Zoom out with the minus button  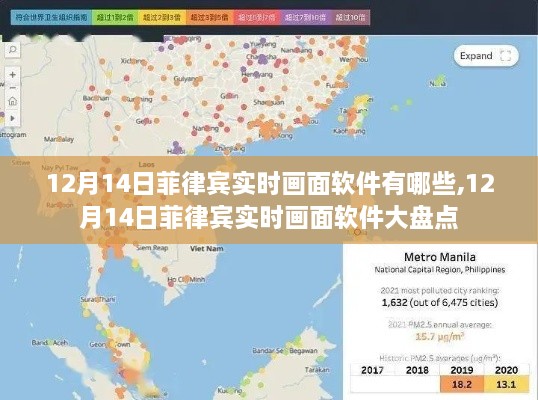pyautogui.click(x=12, y=88)
